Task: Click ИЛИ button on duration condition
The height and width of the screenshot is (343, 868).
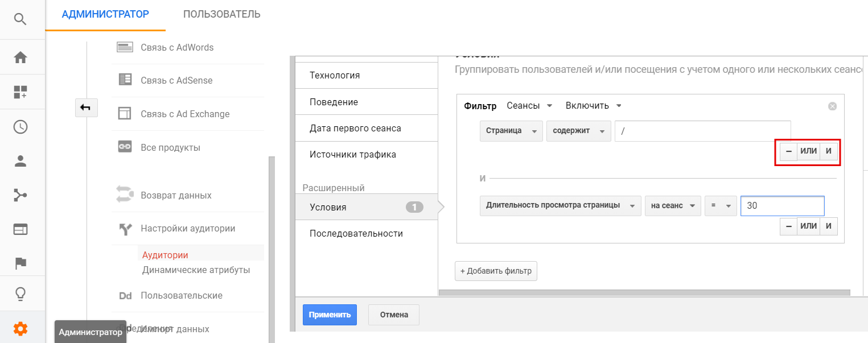Action: pos(808,226)
